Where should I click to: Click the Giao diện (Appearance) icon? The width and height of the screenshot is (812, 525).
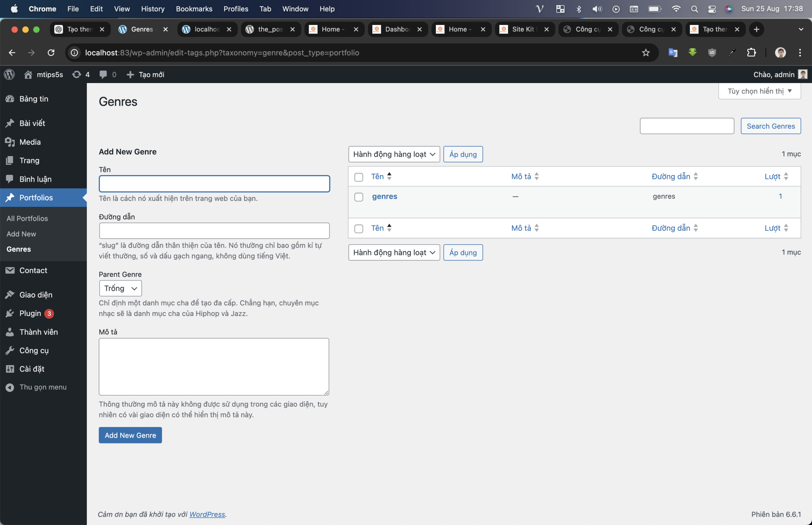pos(10,295)
